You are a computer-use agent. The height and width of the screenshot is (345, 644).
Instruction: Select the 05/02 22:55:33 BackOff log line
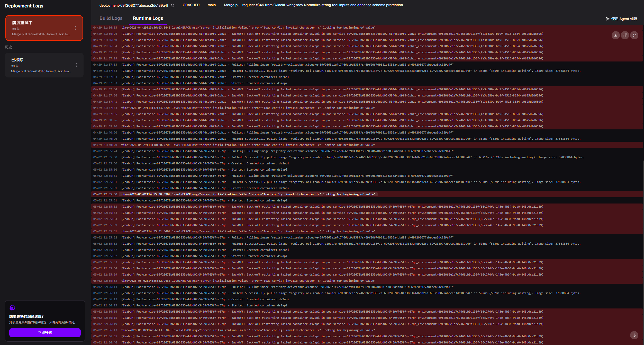click(367, 213)
